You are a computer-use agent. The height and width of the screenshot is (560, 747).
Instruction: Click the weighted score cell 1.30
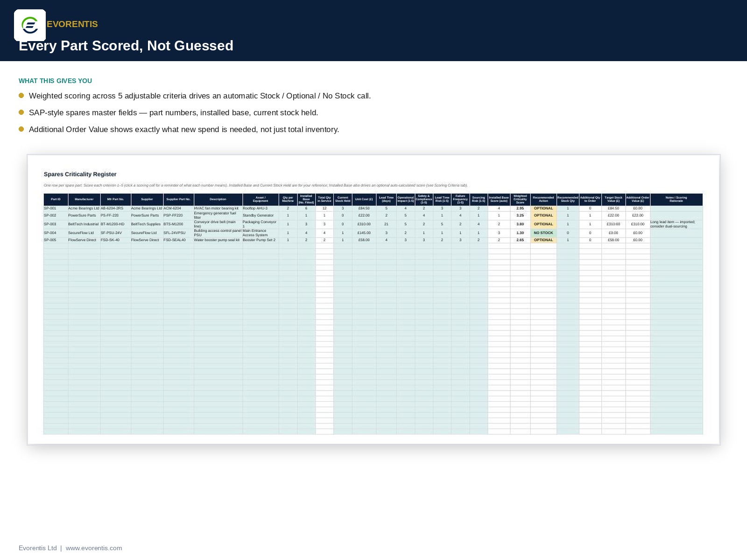pos(520,233)
